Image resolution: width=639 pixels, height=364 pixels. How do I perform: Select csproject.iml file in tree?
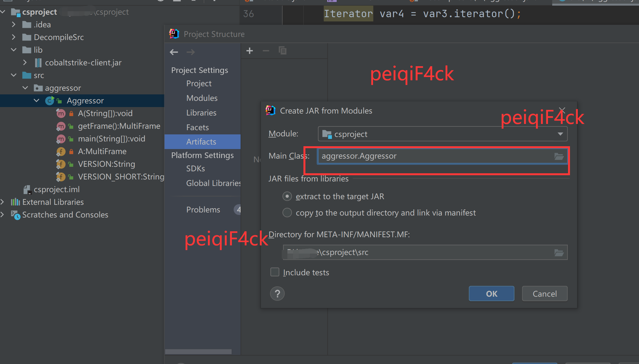(x=57, y=189)
